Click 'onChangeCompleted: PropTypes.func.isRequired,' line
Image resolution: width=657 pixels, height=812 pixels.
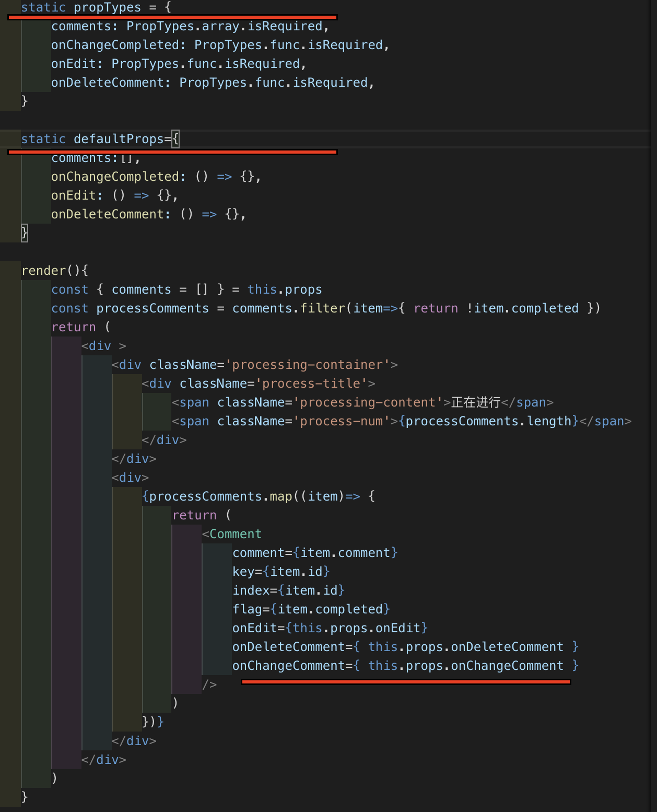point(220,45)
